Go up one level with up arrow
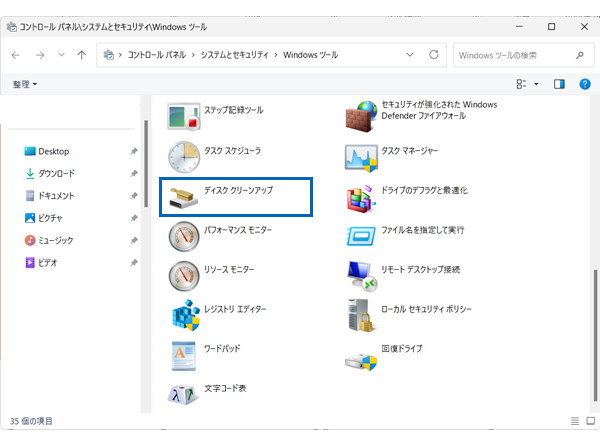The height and width of the screenshot is (445, 600). point(82,55)
